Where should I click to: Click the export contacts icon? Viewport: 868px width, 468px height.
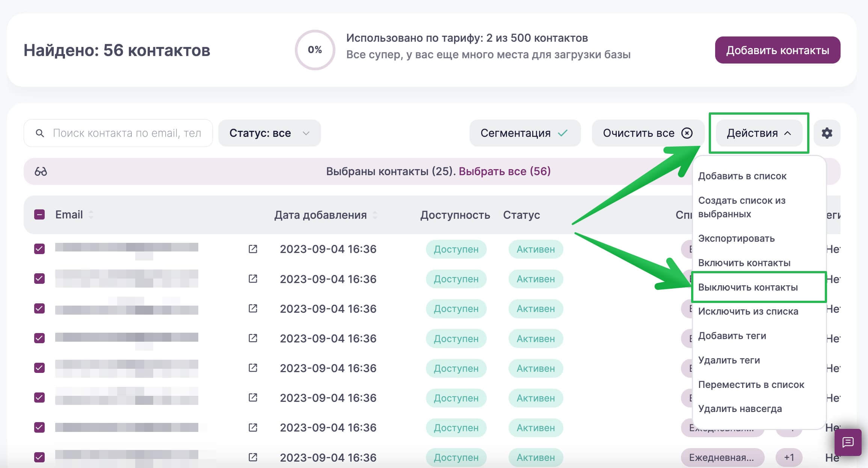point(737,238)
